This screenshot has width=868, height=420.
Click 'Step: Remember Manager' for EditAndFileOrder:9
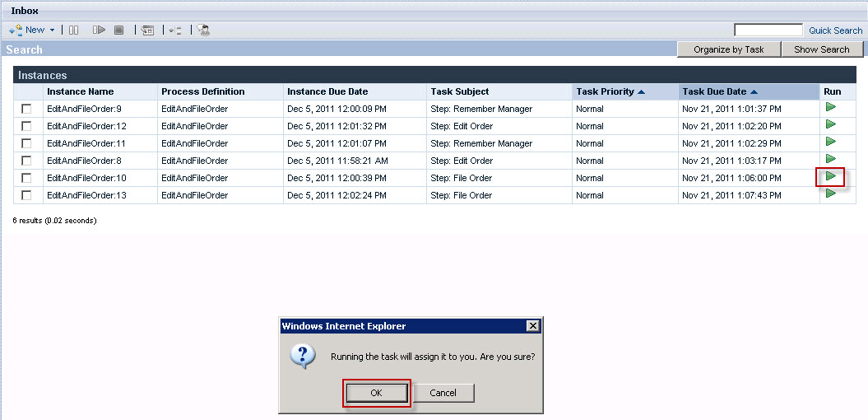point(481,109)
